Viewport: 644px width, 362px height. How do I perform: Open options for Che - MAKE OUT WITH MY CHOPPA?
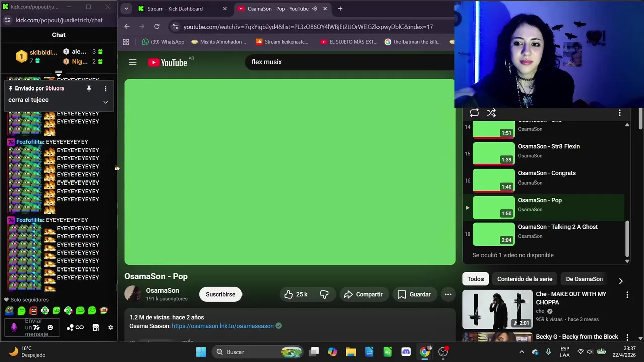(x=627, y=295)
